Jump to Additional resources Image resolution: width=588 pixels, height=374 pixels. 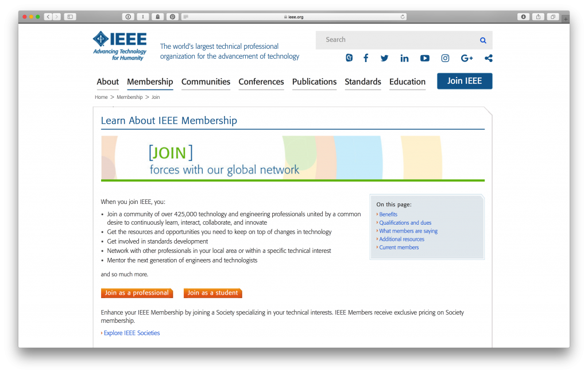tap(401, 239)
